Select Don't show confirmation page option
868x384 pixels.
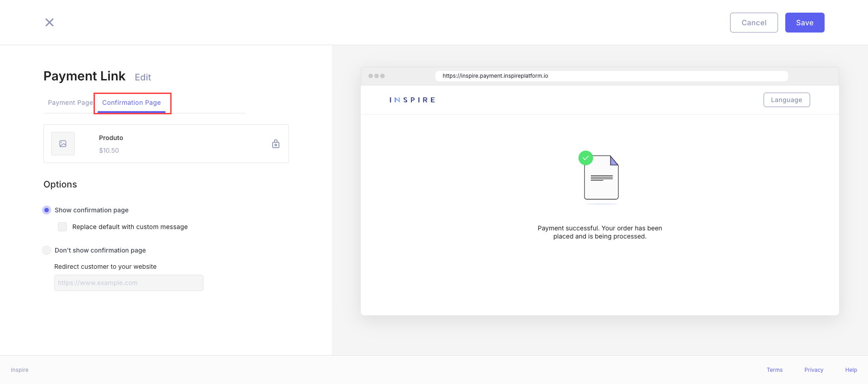pos(47,250)
